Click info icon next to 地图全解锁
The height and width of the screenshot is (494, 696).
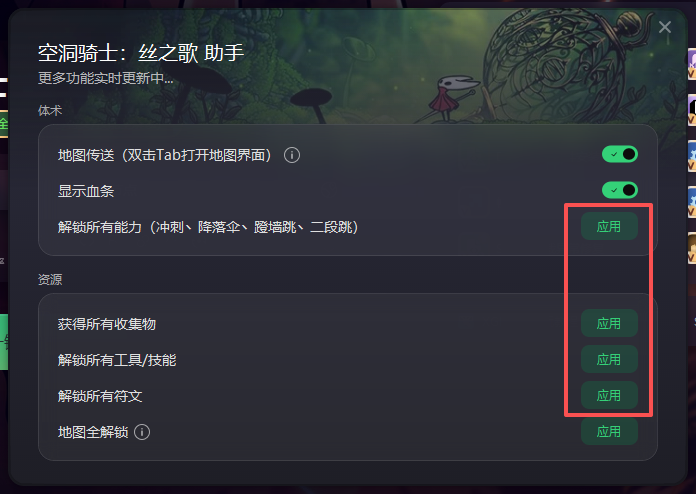tap(142, 432)
